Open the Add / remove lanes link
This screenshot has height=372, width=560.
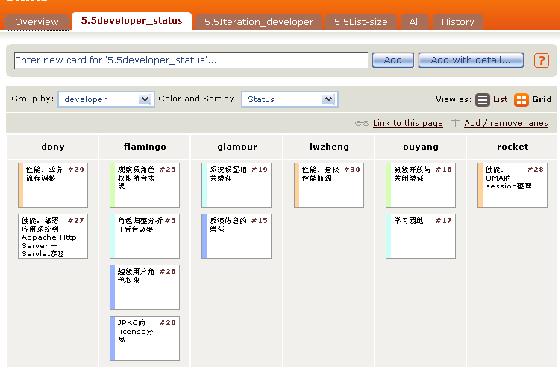coord(506,123)
